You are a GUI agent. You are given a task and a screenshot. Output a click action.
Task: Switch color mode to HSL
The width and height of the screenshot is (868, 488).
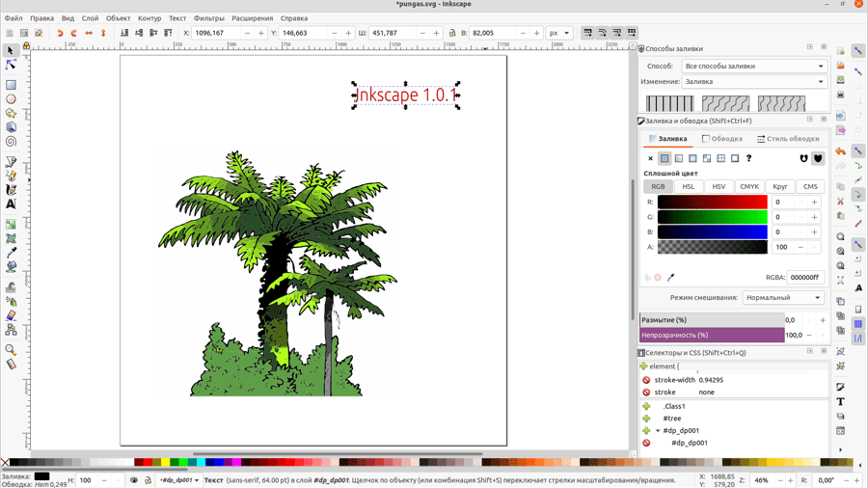[688, 187]
